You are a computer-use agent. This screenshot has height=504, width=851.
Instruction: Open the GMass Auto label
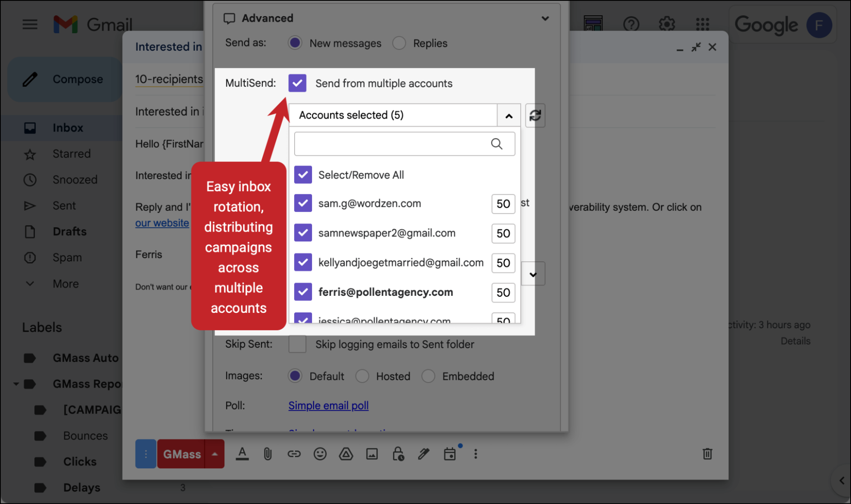click(x=86, y=358)
